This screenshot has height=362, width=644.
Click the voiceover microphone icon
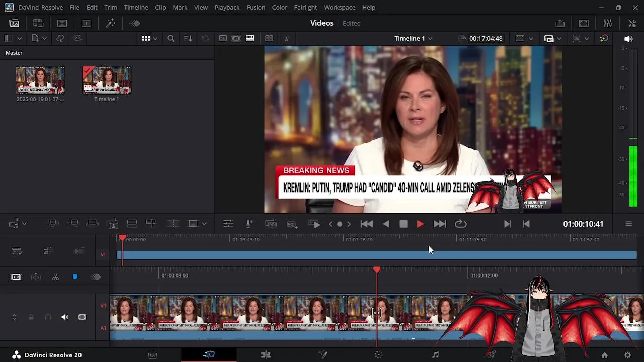[x=249, y=224]
